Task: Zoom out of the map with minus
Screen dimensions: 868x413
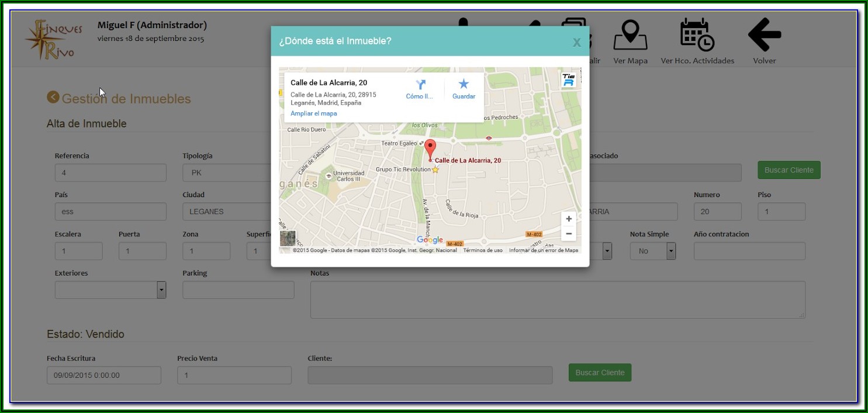Action: coord(569,234)
